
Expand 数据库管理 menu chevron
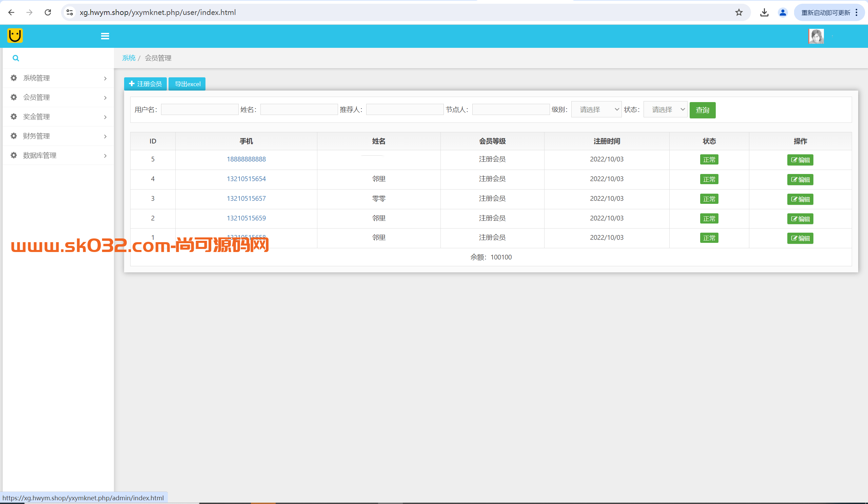[105, 156]
